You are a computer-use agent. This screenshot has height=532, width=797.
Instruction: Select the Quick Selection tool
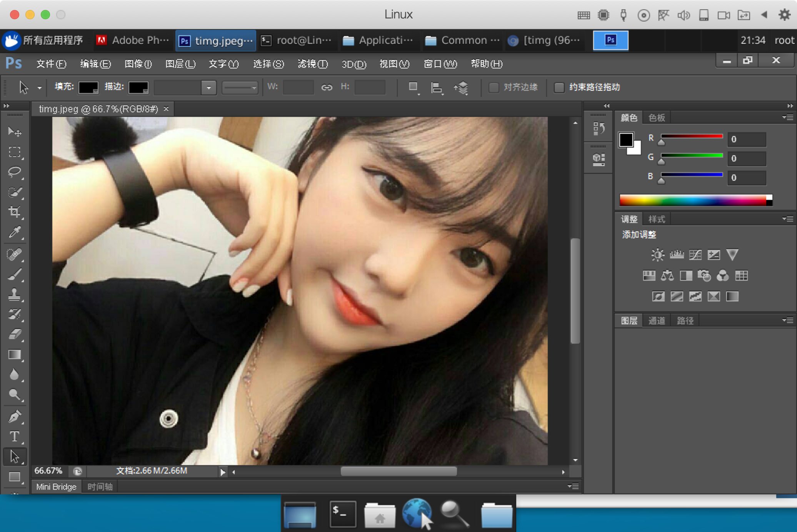(x=15, y=192)
